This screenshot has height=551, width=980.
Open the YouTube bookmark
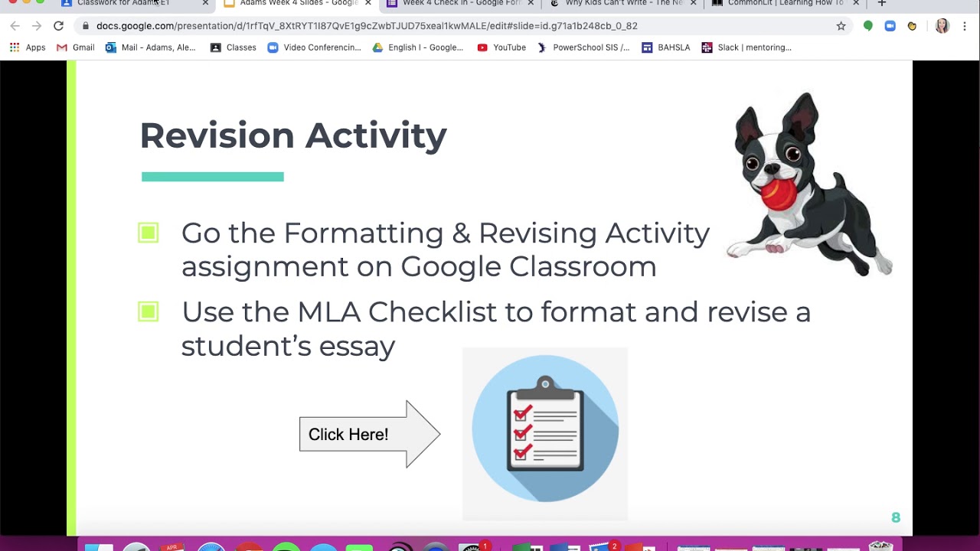coord(501,47)
